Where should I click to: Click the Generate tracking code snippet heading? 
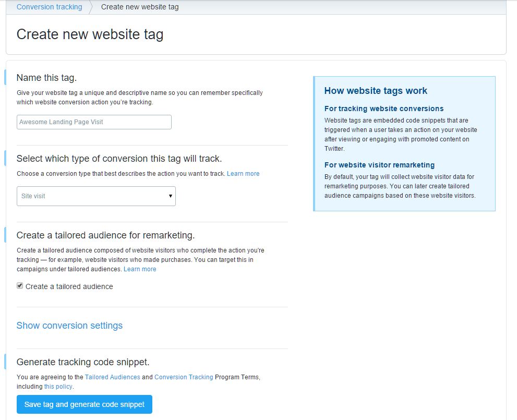[x=83, y=362]
